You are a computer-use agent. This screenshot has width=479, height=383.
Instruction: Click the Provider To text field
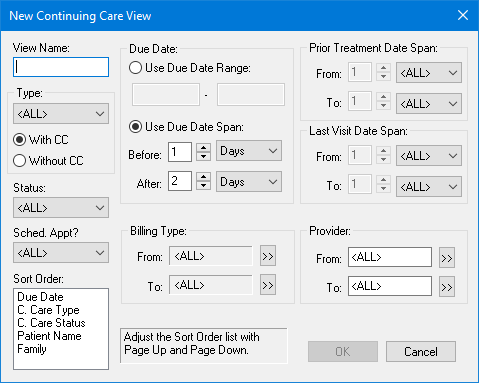pos(390,286)
